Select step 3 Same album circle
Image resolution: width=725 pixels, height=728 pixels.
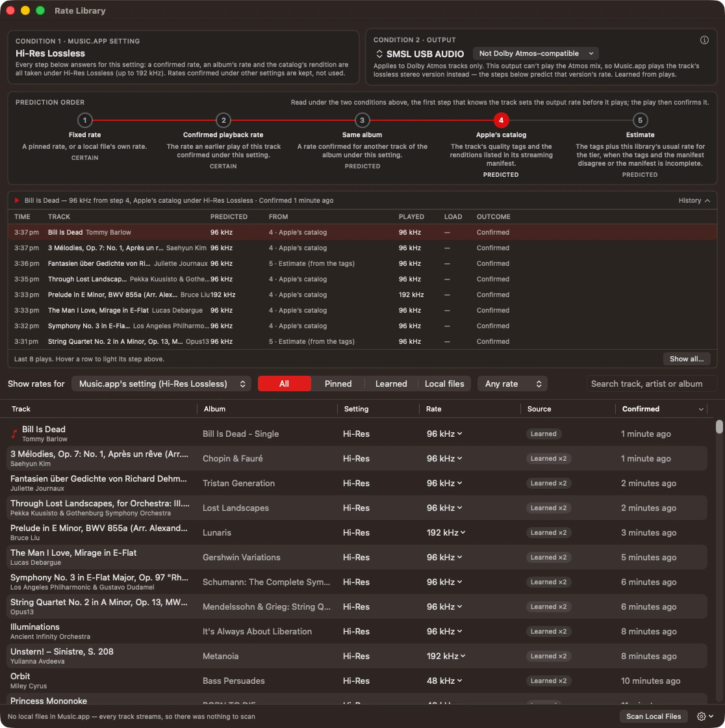[362, 121]
